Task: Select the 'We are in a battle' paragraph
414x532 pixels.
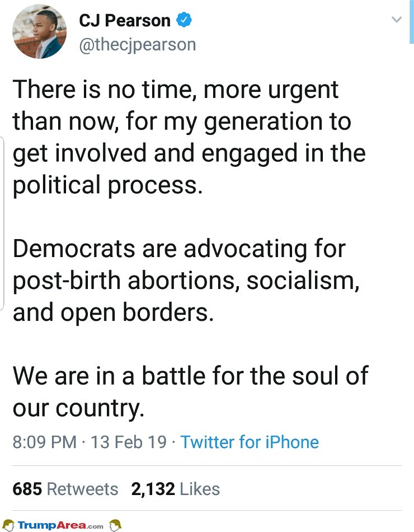Action: 191,391
